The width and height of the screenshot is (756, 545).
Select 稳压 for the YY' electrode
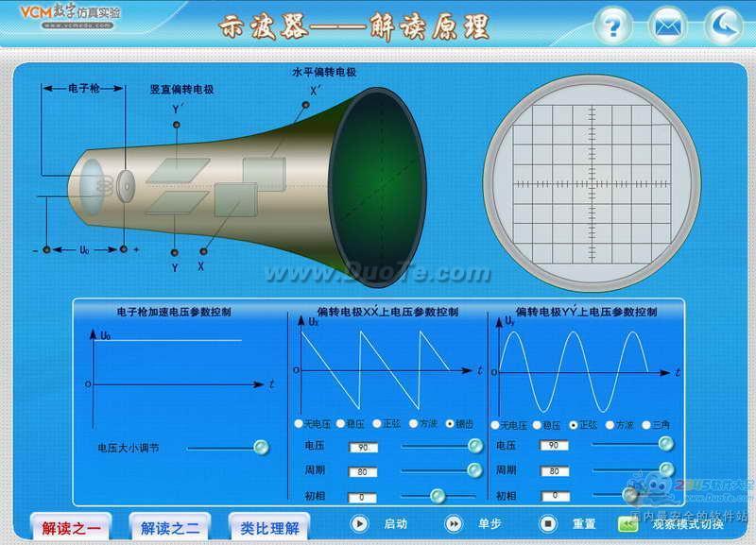536,425
